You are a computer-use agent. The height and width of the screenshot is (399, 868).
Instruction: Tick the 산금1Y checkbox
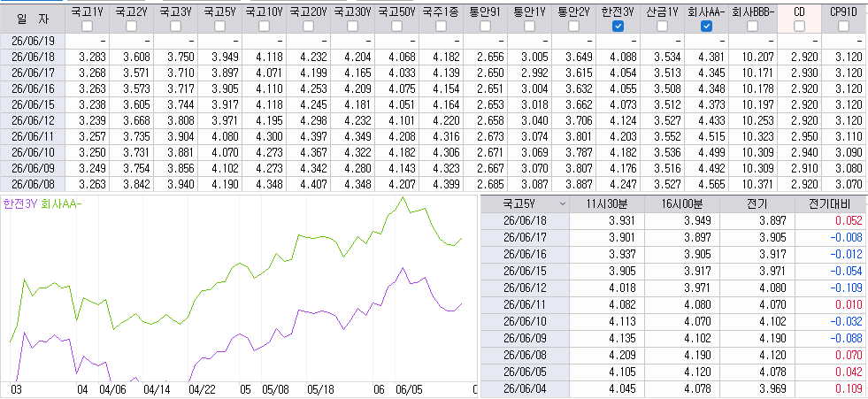pyautogui.click(x=663, y=26)
